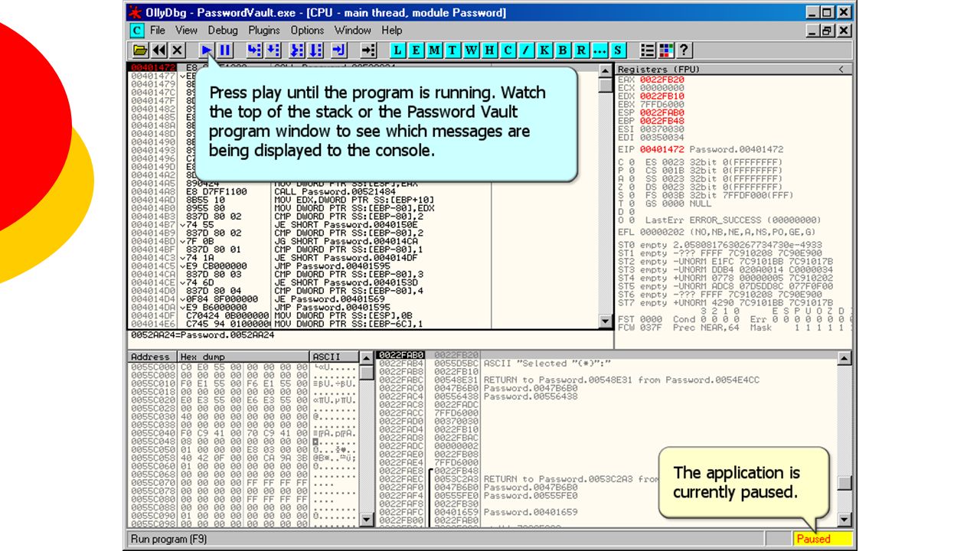Show Log window with L button
Screen dimensions: 980x551
(x=398, y=51)
